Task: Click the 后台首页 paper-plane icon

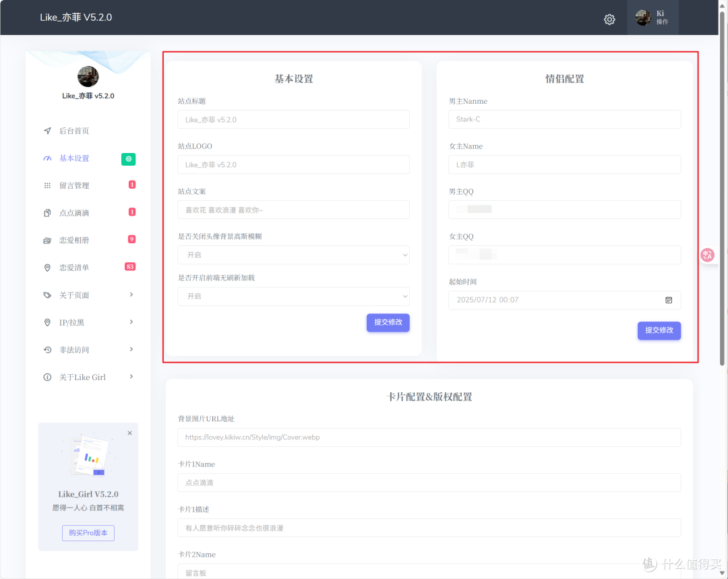Action: (x=47, y=131)
